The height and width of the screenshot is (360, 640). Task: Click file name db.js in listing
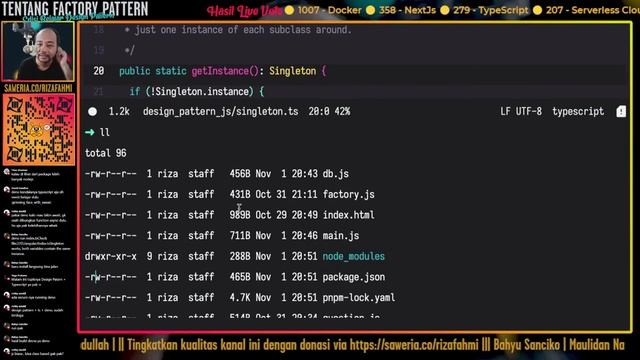336,174
